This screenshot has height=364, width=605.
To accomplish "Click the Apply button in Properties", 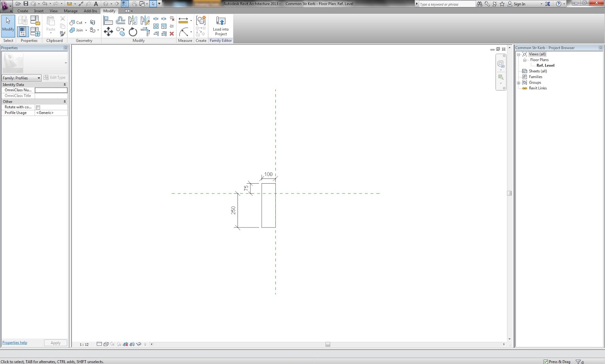I will coord(55,342).
